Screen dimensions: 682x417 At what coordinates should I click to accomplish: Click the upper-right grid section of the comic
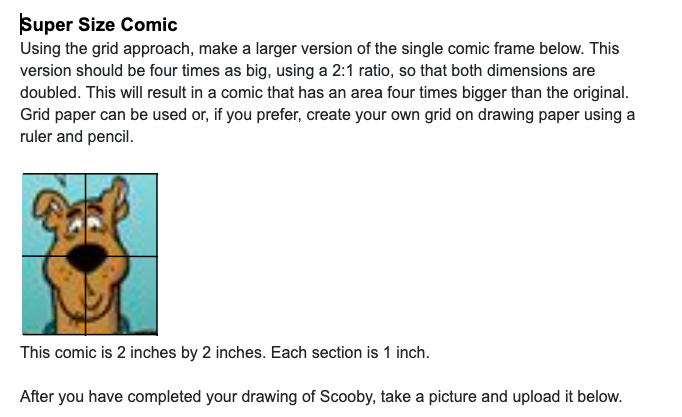(x=122, y=215)
